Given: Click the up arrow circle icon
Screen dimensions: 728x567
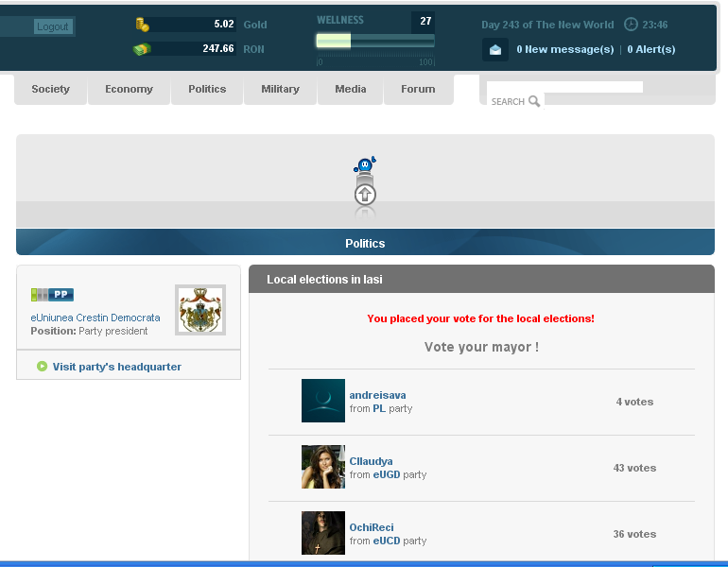Looking at the screenshot, I should 365,195.
